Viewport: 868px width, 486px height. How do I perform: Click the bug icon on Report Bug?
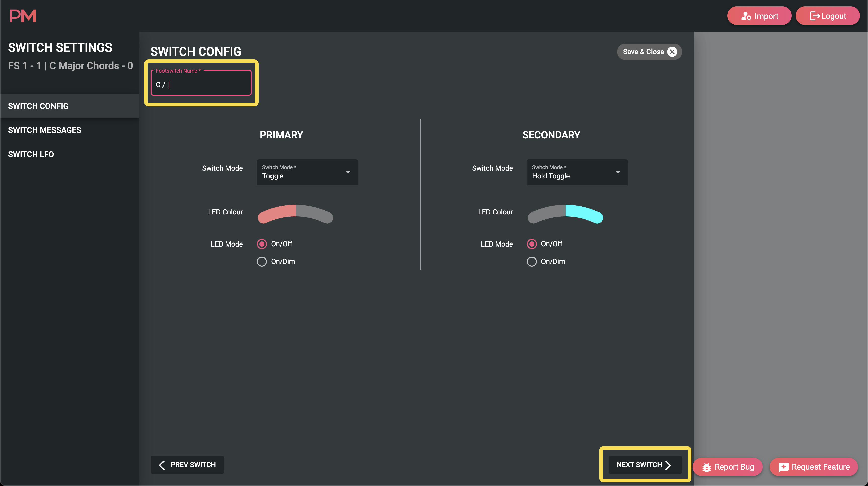coord(707,467)
